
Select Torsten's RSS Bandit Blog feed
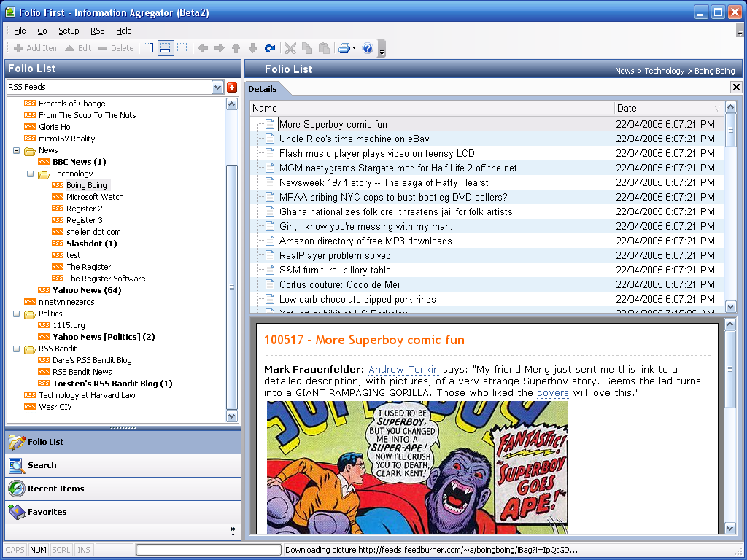pyautogui.click(x=112, y=384)
